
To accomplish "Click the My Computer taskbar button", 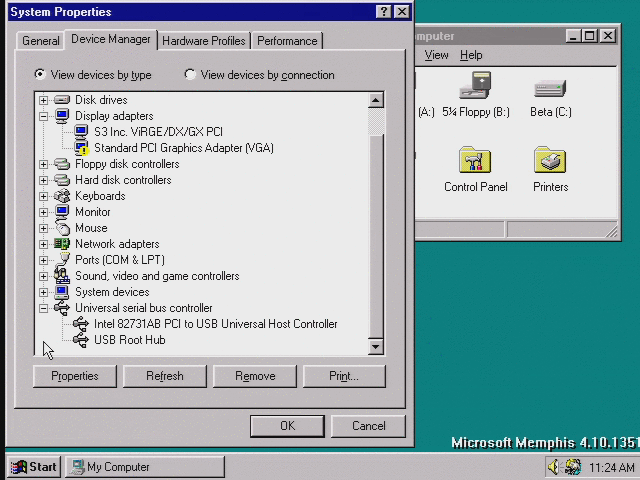I will click(144, 467).
